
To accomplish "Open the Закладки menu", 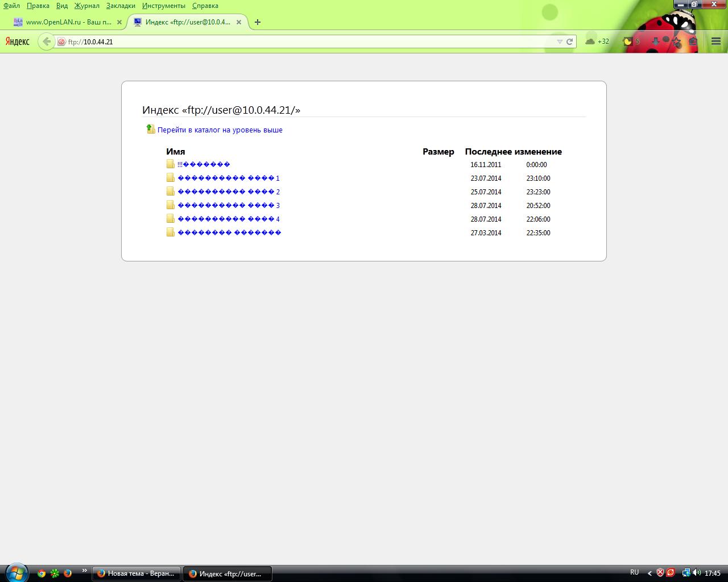I will coord(121,6).
